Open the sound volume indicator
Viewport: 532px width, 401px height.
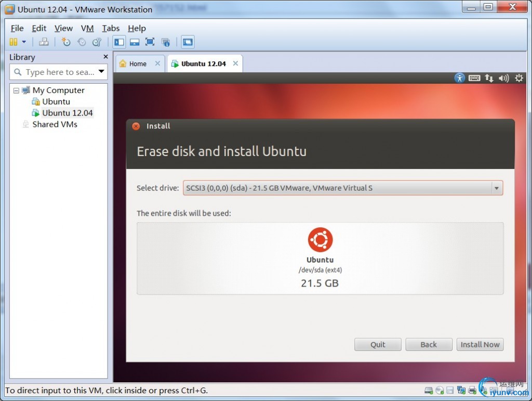pyautogui.click(x=503, y=79)
